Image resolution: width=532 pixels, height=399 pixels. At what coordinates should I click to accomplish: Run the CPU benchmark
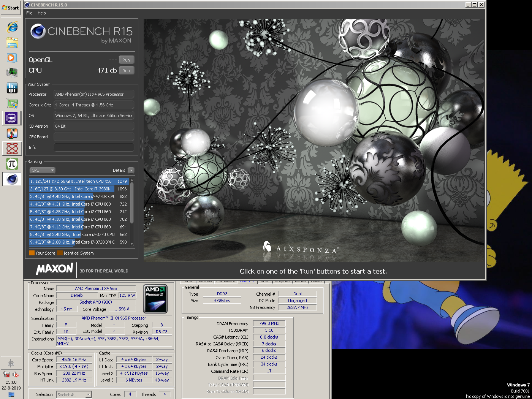click(x=126, y=71)
